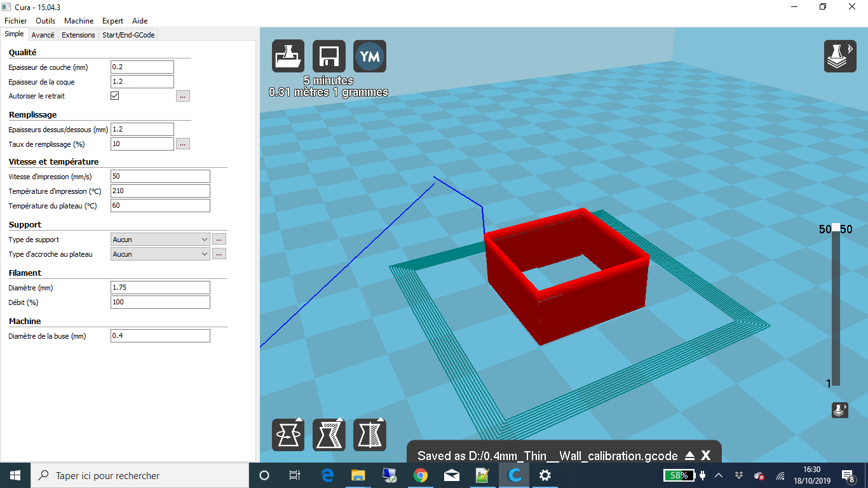Switch to the Avancé tab
This screenshot has width=868, height=488.
[43, 35]
